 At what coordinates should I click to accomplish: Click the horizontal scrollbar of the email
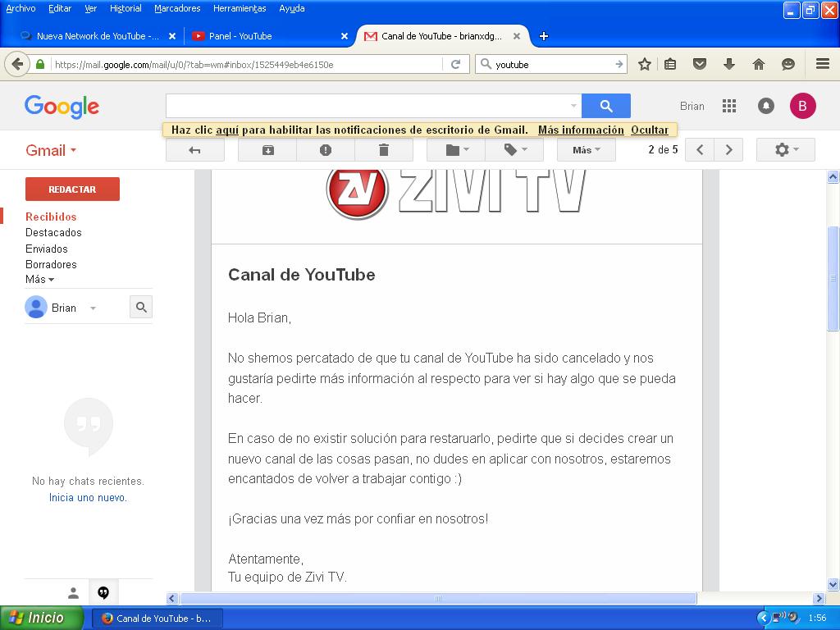[x=438, y=599]
